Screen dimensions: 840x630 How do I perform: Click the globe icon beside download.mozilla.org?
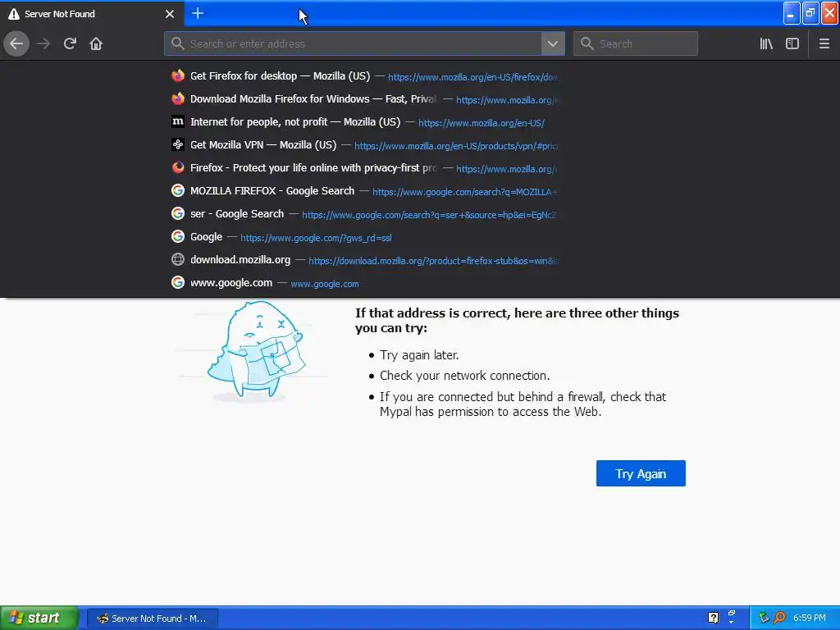(178, 260)
